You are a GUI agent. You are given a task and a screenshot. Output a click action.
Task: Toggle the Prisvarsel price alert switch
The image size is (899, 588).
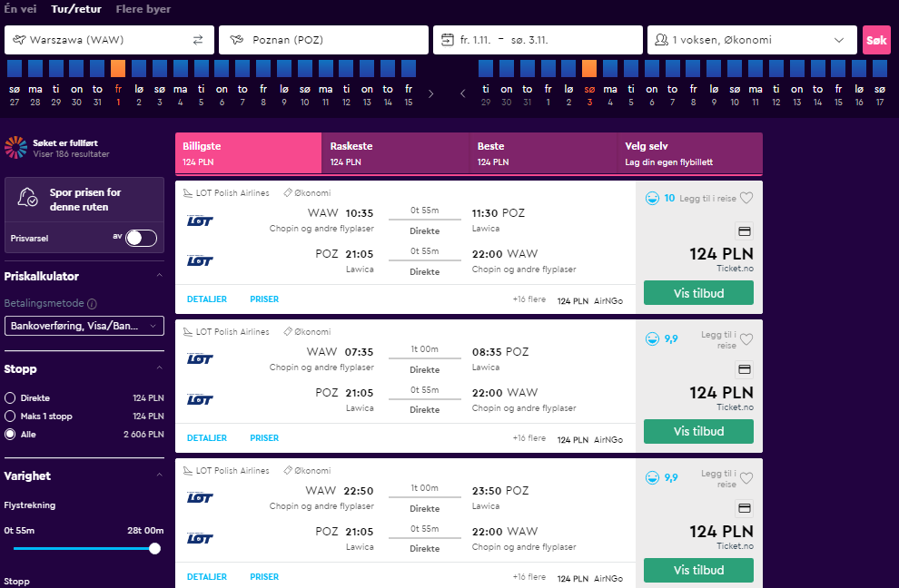click(x=141, y=238)
